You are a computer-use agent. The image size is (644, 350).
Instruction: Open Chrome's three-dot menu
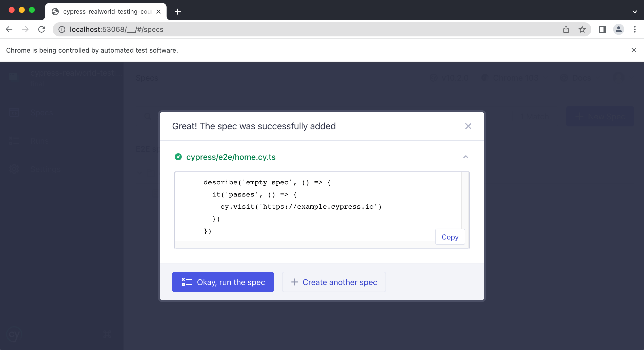coord(635,30)
